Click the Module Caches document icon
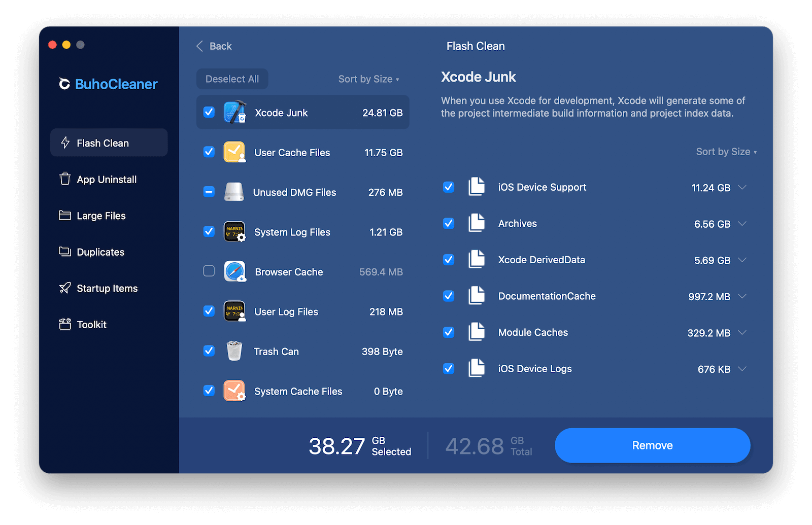Screen dimensions: 812x525 [477, 332]
